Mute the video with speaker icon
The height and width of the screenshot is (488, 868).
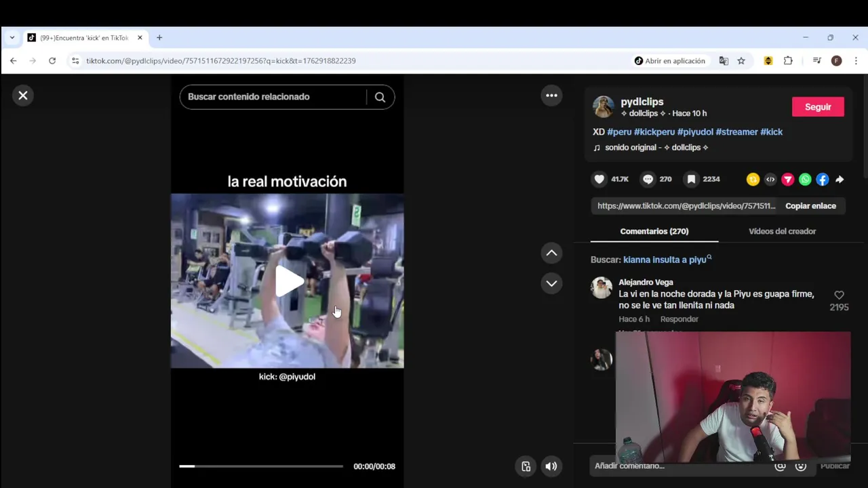(551, 466)
